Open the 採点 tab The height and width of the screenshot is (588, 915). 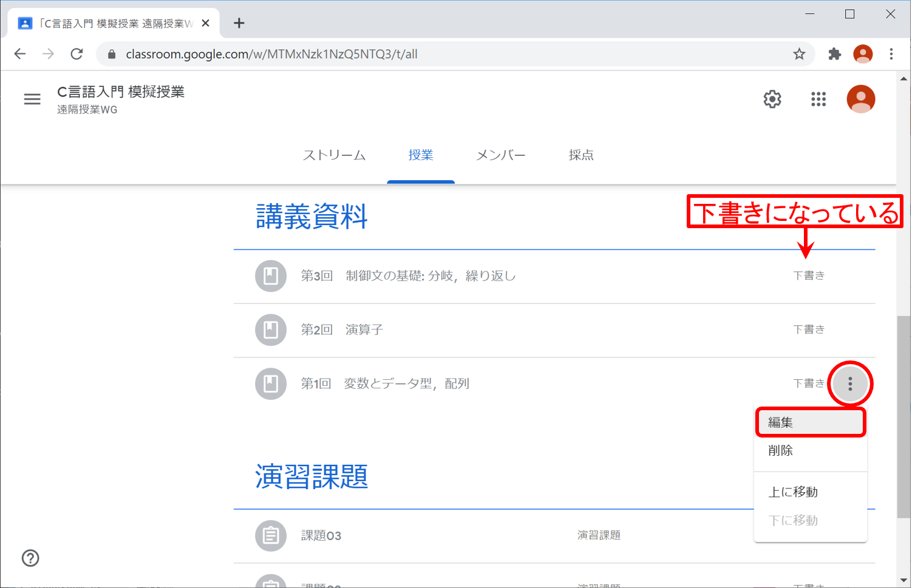[x=580, y=155]
